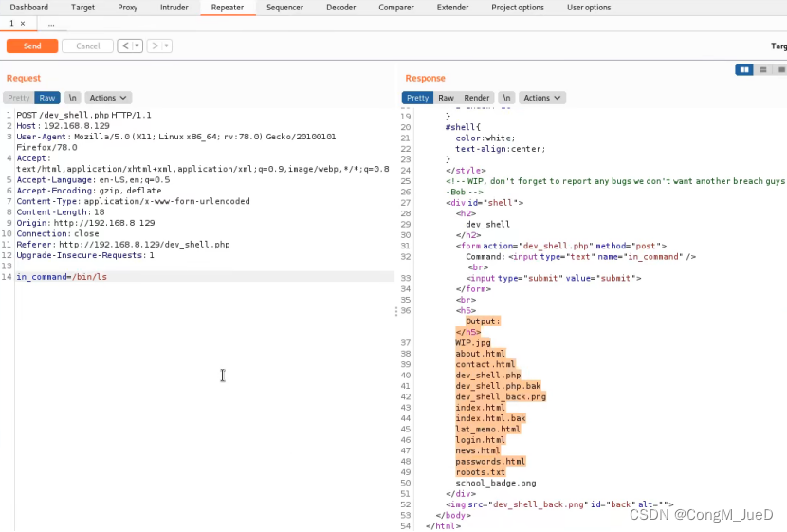787x532 pixels.
Task: Click about.html in the response listing
Action: 481,354
